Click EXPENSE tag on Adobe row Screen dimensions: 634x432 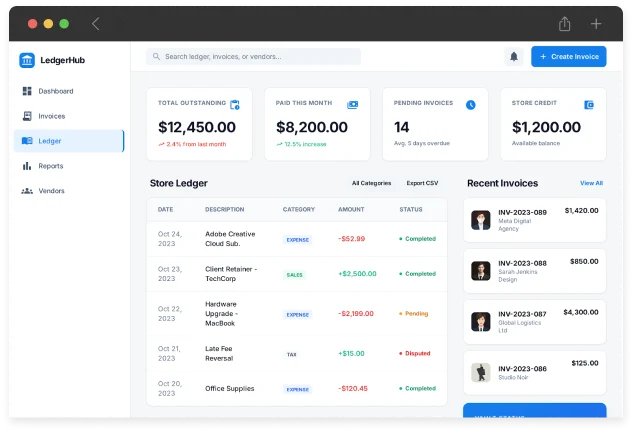pyautogui.click(x=298, y=240)
